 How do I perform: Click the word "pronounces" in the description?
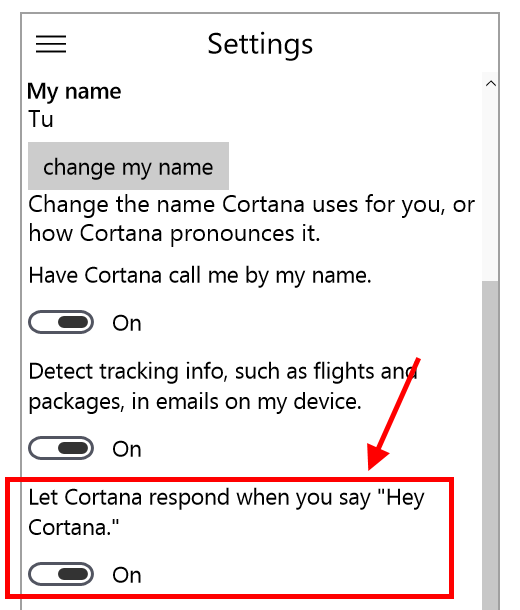pos(232,235)
